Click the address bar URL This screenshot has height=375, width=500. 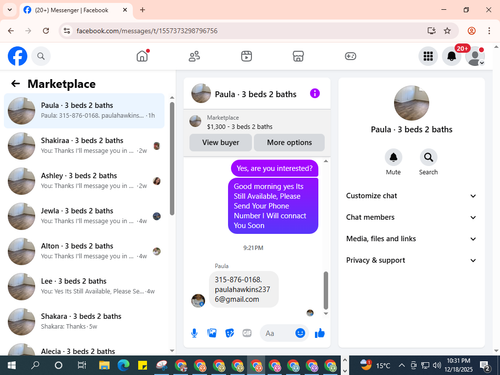(x=147, y=31)
